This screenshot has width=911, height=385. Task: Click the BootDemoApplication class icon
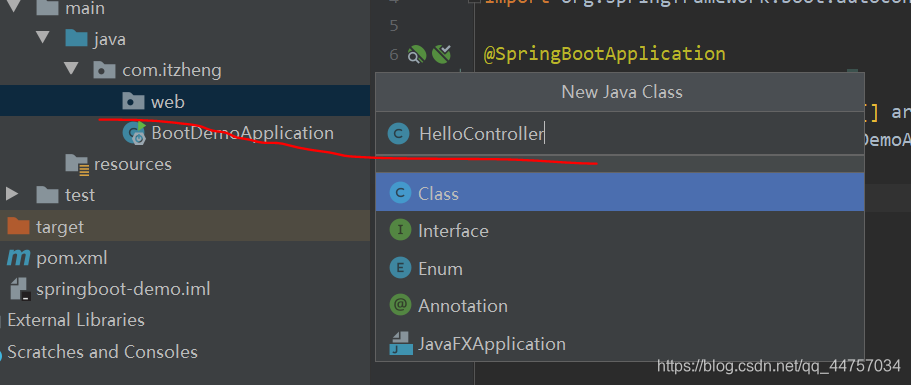pos(134,133)
